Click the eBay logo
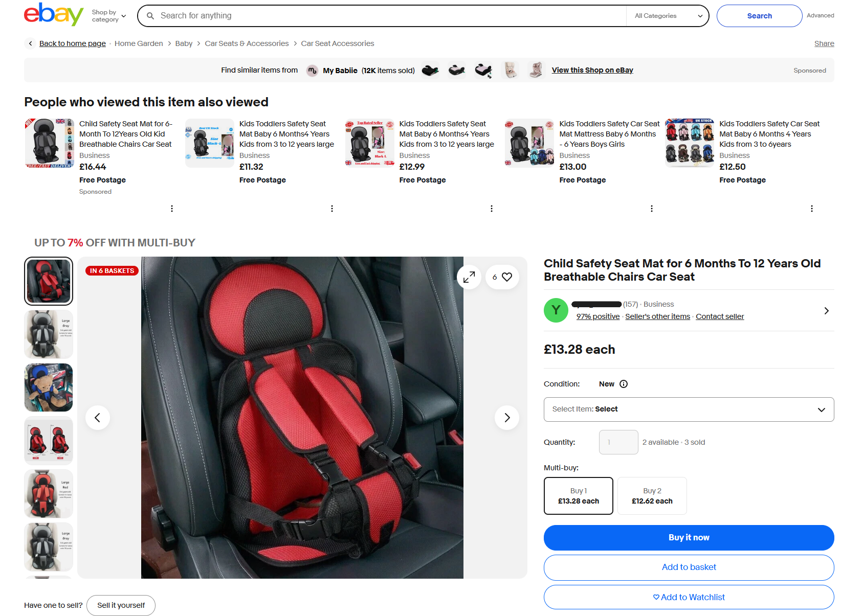Image resolution: width=863 pixels, height=616 pixels. pos(54,14)
